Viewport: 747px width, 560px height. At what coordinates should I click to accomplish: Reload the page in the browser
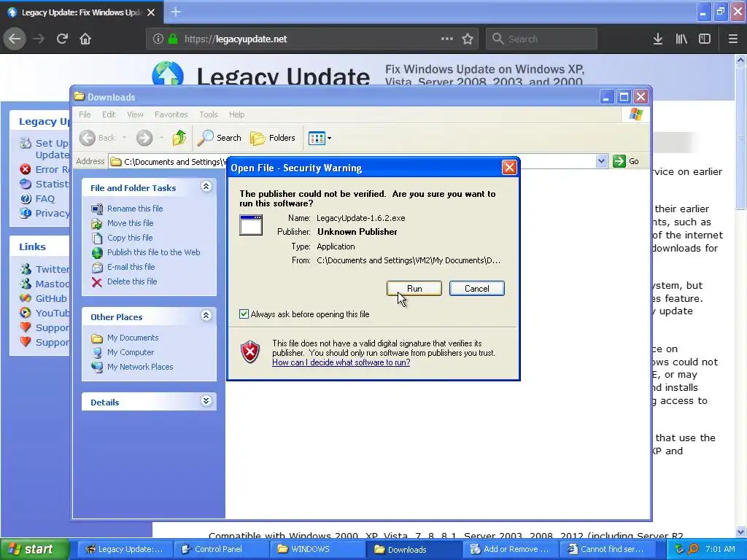tap(62, 39)
